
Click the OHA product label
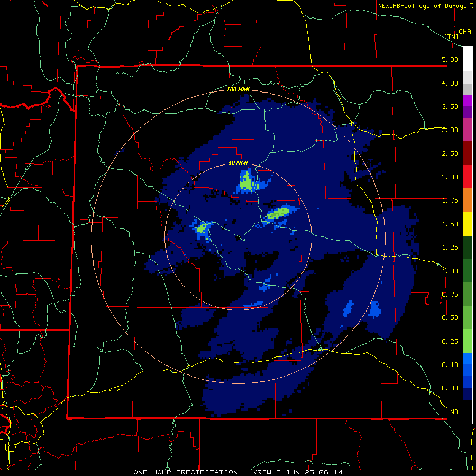click(465, 32)
